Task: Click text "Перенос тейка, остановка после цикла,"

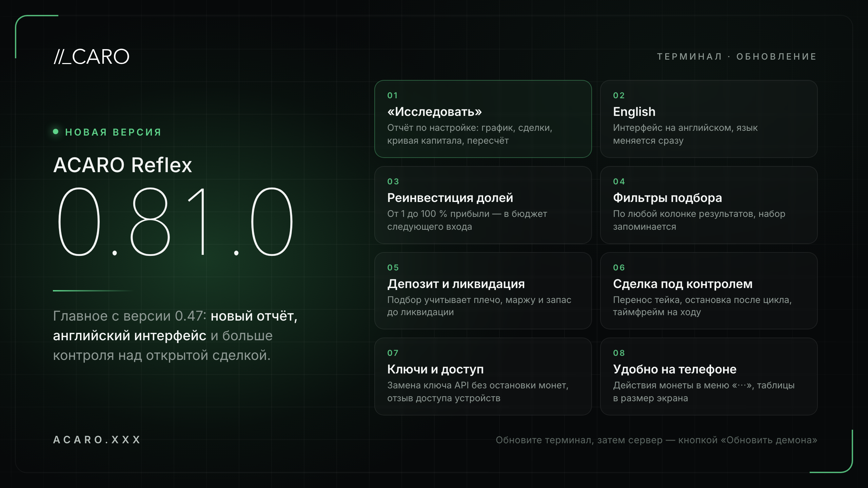Action: click(x=702, y=300)
